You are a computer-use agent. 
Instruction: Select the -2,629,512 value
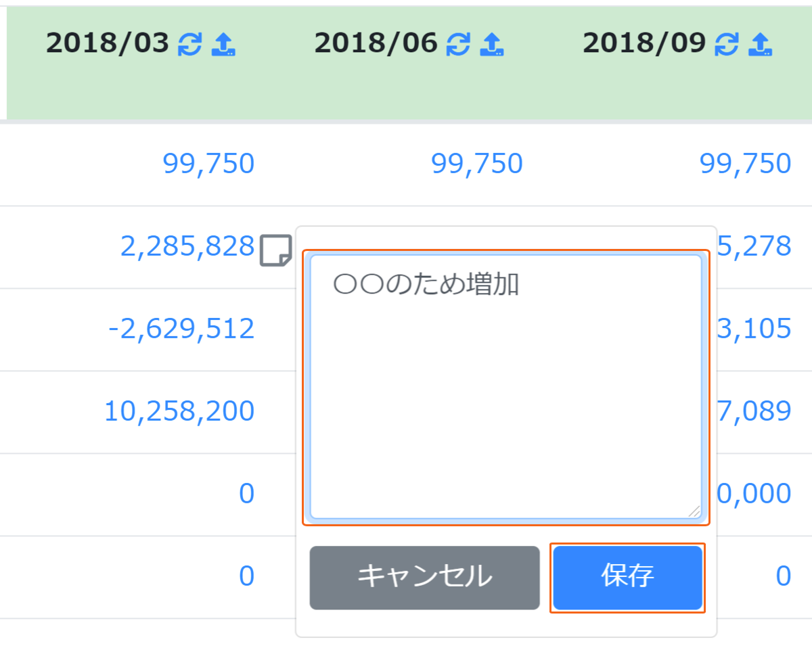(x=181, y=329)
